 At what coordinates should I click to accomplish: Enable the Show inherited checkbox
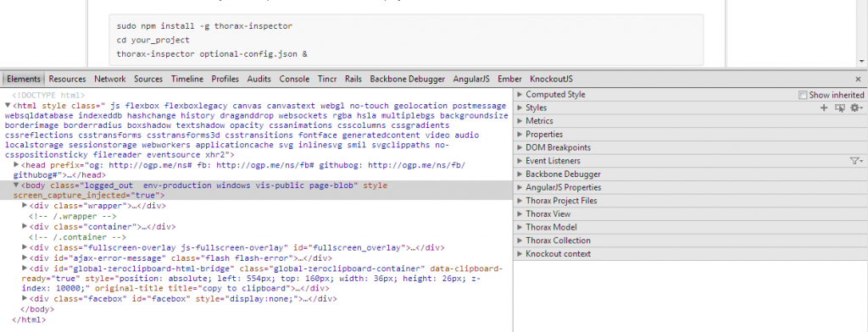tap(803, 95)
